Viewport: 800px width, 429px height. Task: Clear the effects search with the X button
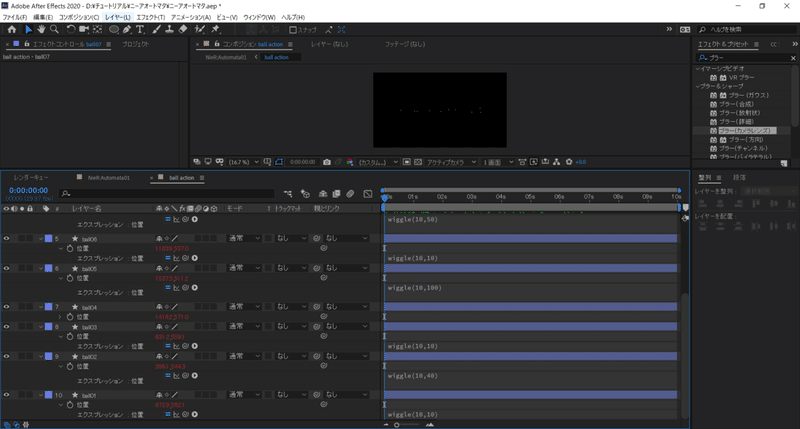[x=793, y=58]
